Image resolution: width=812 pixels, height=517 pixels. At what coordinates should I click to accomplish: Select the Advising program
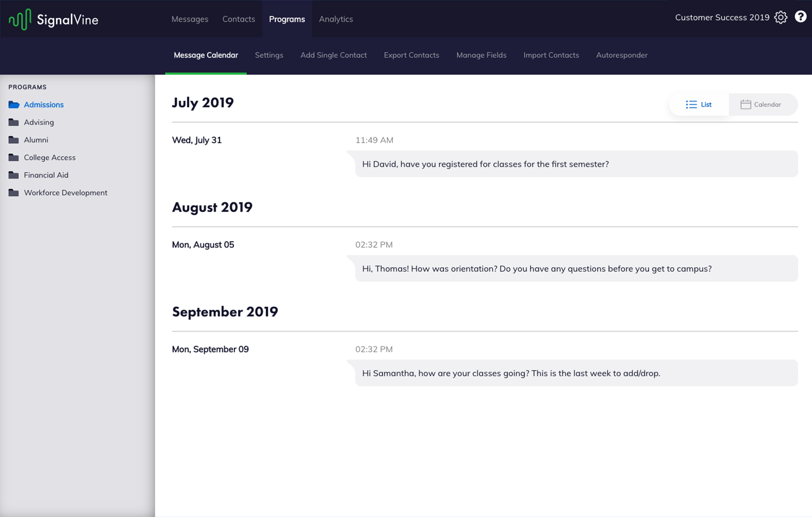pyautogui.click(x=39, y=122)
